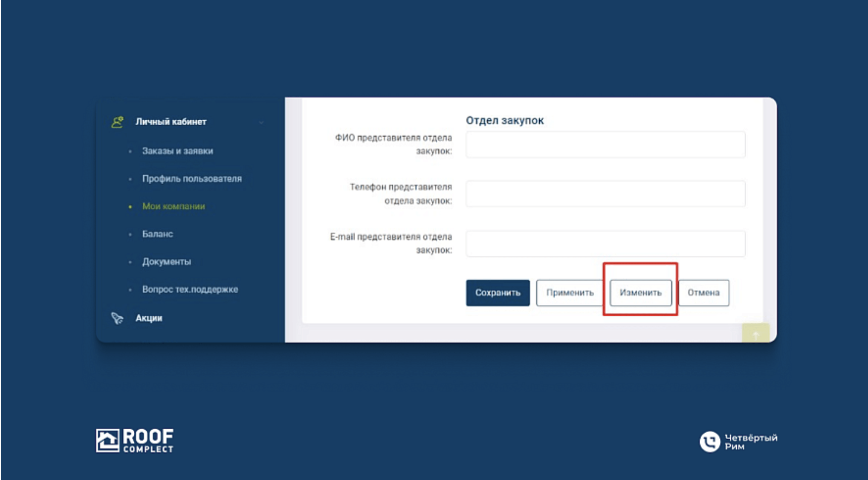
Task: Click the scroll-to-top arrow button
Action: point(755,334)
